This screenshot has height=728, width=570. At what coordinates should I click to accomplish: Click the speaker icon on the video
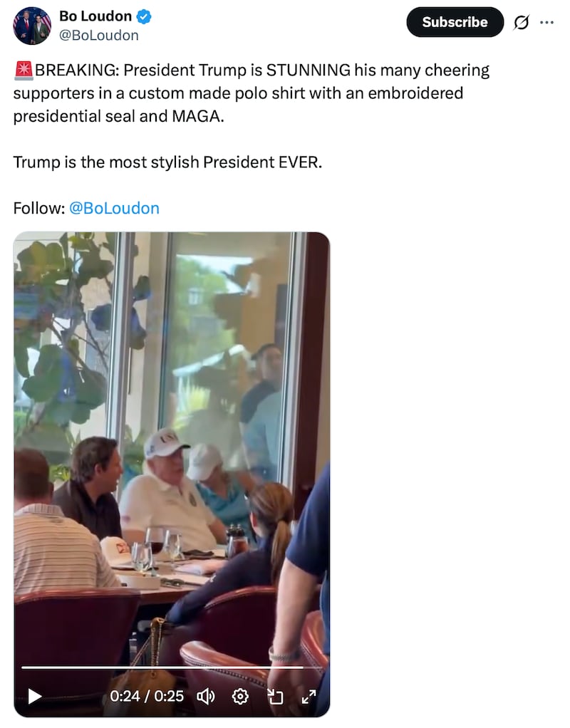pyautogui.click(x=206, y=697)
